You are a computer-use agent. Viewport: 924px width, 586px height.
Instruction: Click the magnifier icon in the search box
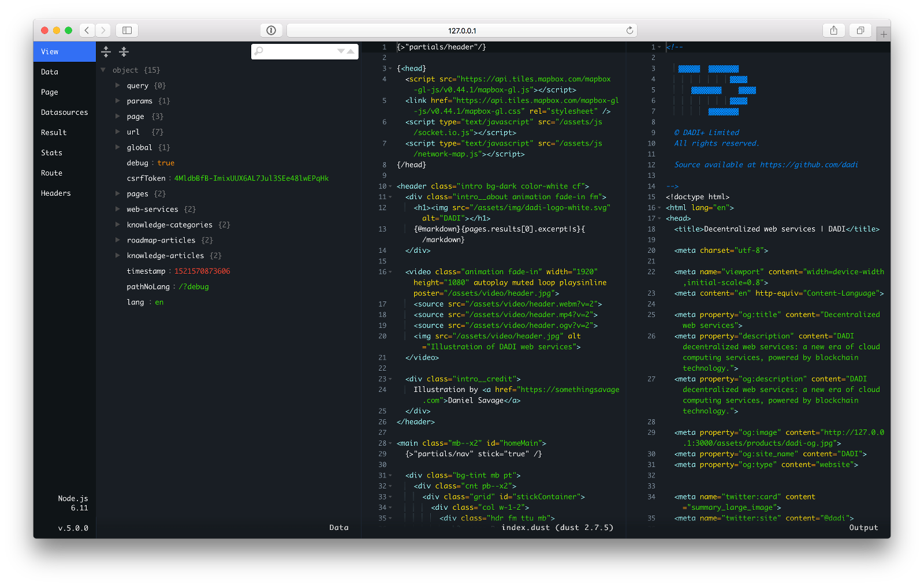point(258,51)
